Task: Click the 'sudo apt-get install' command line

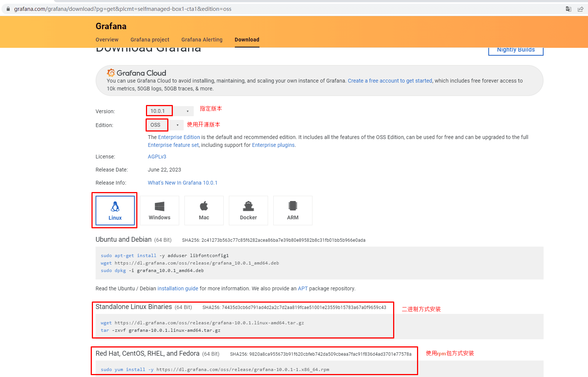Action: (x=165, y=256)
